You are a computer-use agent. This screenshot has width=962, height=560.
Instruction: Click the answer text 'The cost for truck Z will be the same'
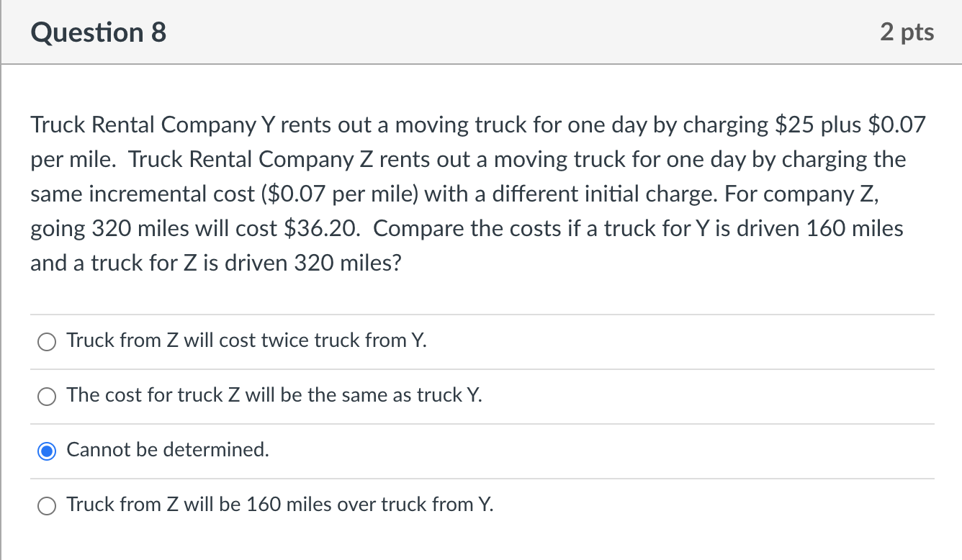(x=274, y=395)
